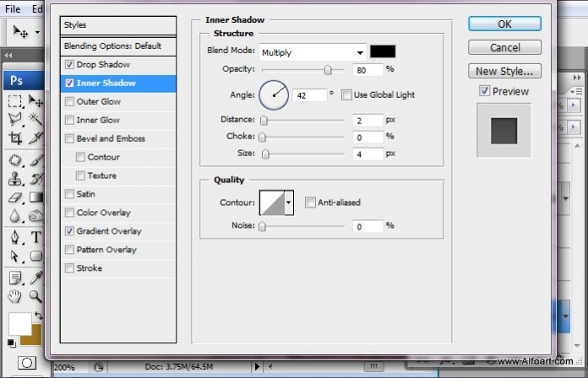Enable Anti-aliased contour option

tap(310, 202)
